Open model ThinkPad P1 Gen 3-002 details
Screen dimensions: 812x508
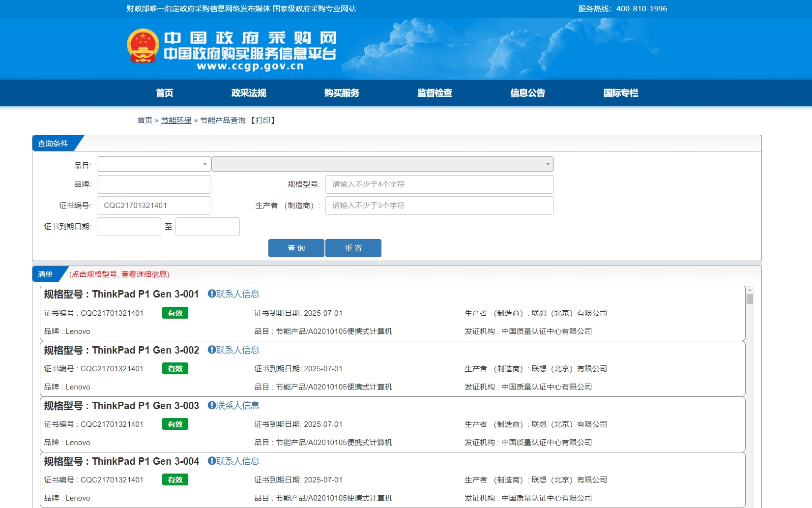(x=145, y=350)
